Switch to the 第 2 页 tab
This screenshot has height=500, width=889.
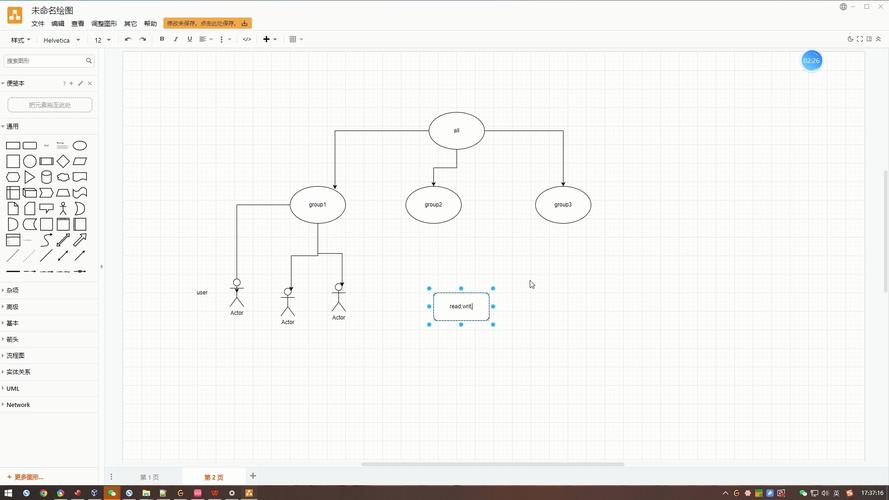214,477
